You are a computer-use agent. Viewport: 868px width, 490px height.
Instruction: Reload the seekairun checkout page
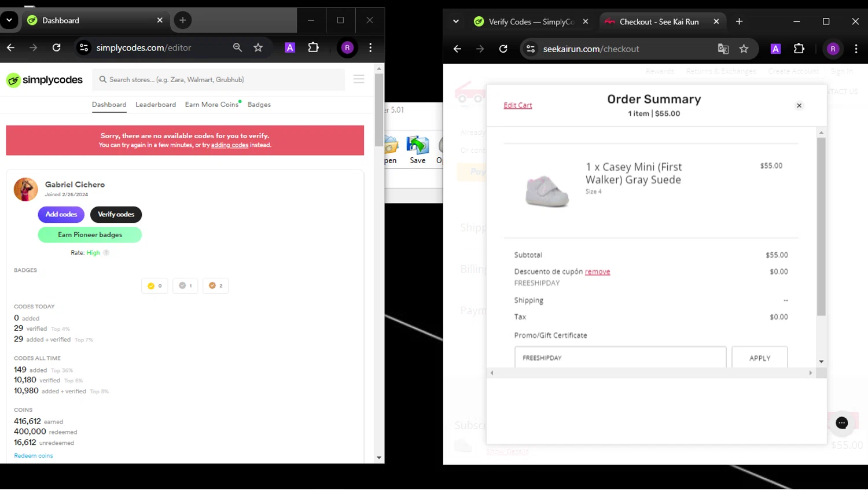coord(503,49)
